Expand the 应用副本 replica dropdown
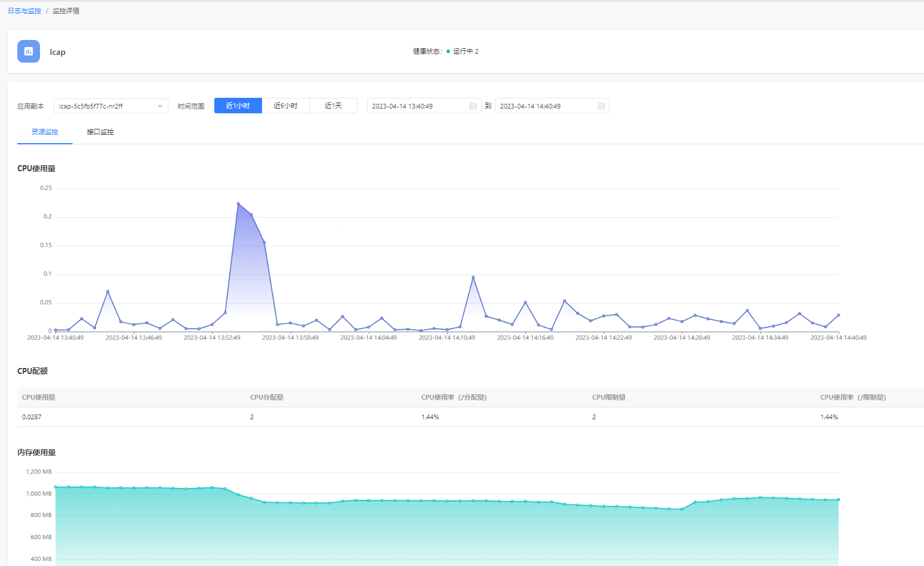Screen dimensions: 924x566 (x=111, y=106)
